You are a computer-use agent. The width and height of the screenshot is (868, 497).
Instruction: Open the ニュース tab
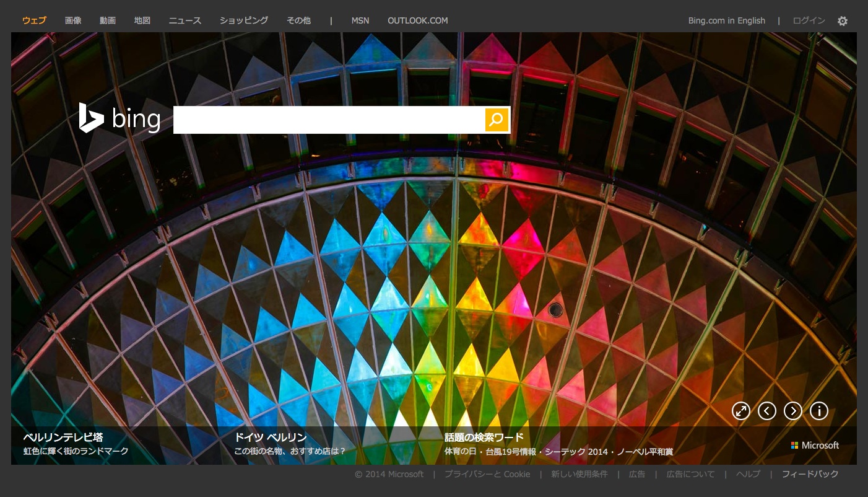185,20
